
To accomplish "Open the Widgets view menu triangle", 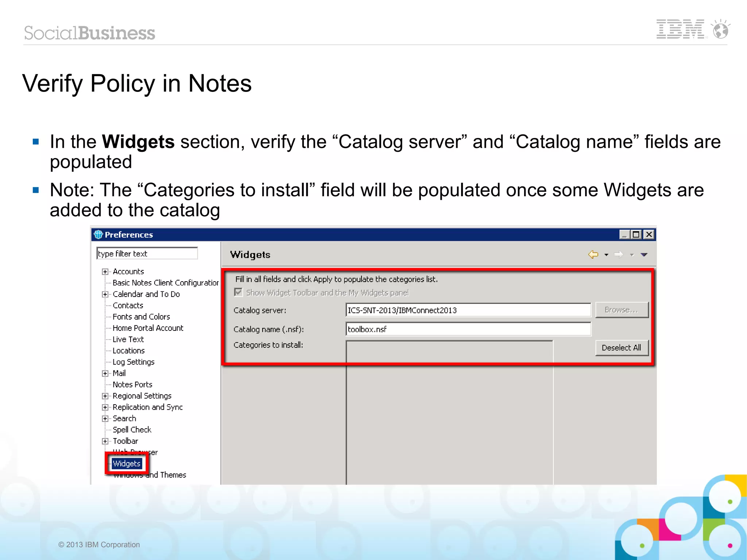I will [x=644, y=255].
